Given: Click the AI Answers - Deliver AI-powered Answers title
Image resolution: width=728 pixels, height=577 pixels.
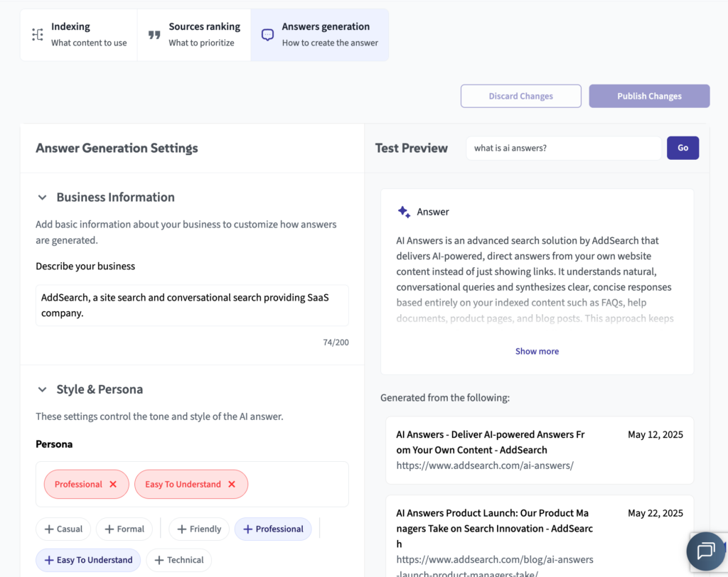Looking at the screenshot, I should (491, 442).
